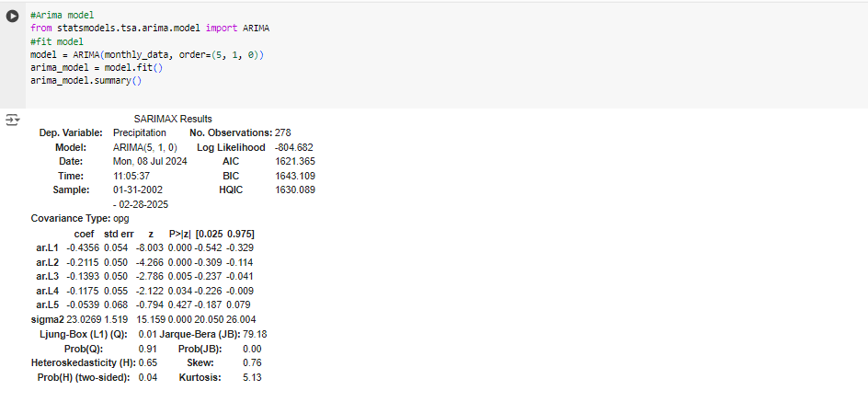Click the '#fit model' comment line
The image size is (868, 402).
[56, 42]
